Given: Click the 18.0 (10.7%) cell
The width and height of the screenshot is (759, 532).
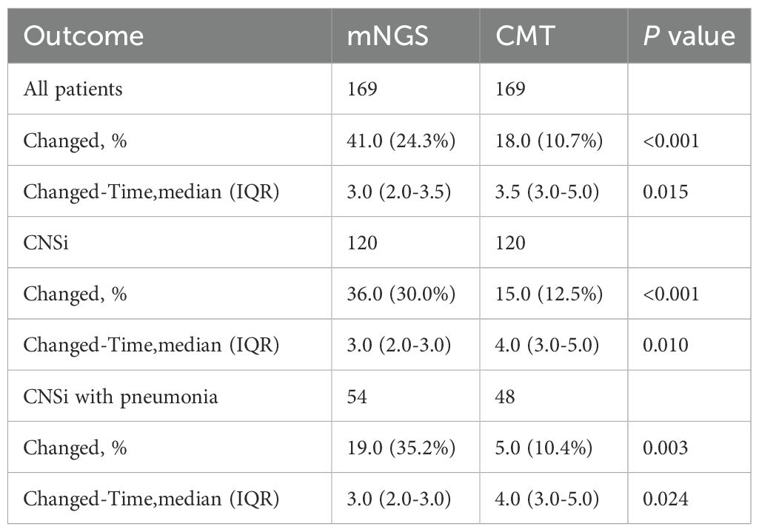Looking at the screenshot, I should coord(548,141).
